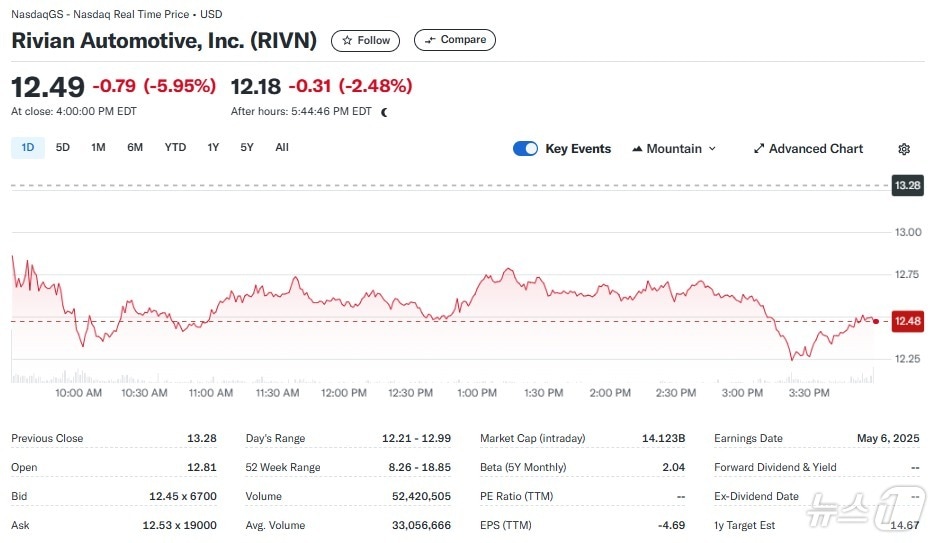
Task: Select the 1D time range tab
Action: coord(27,148)
